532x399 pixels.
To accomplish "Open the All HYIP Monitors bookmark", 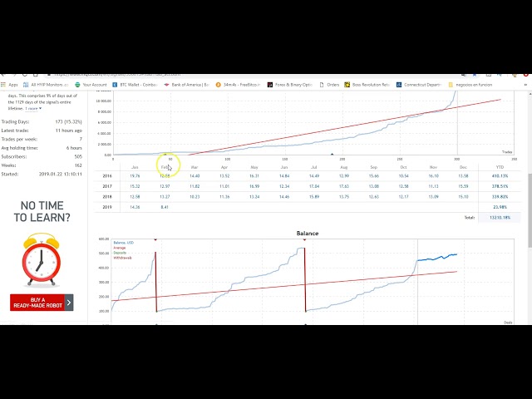I will coord(47,84).
